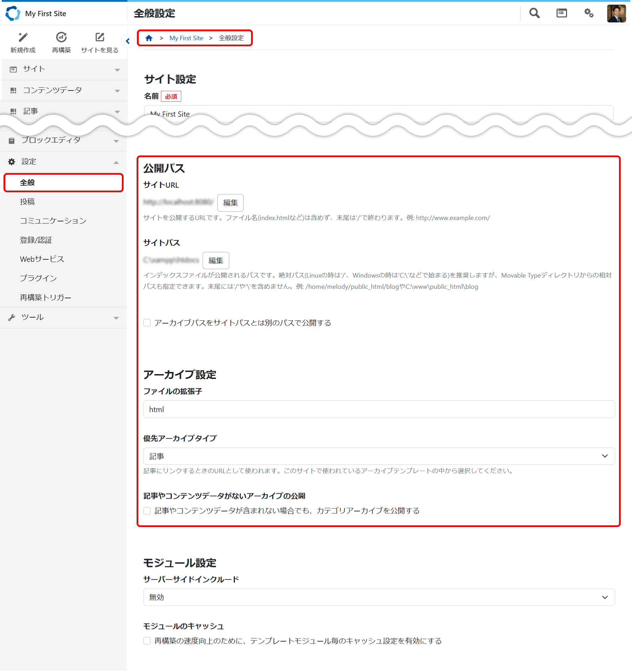Click the home icon in breadcrumb

click(149, 38)
